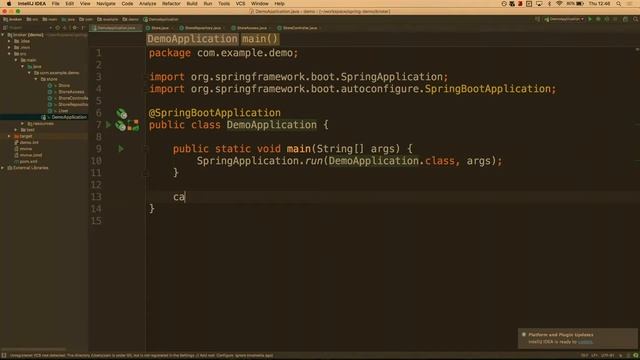Viewport: 640px width, 360px height.
Task: Select demo.iml in the project tree
Action: click(x=29, y=142)
